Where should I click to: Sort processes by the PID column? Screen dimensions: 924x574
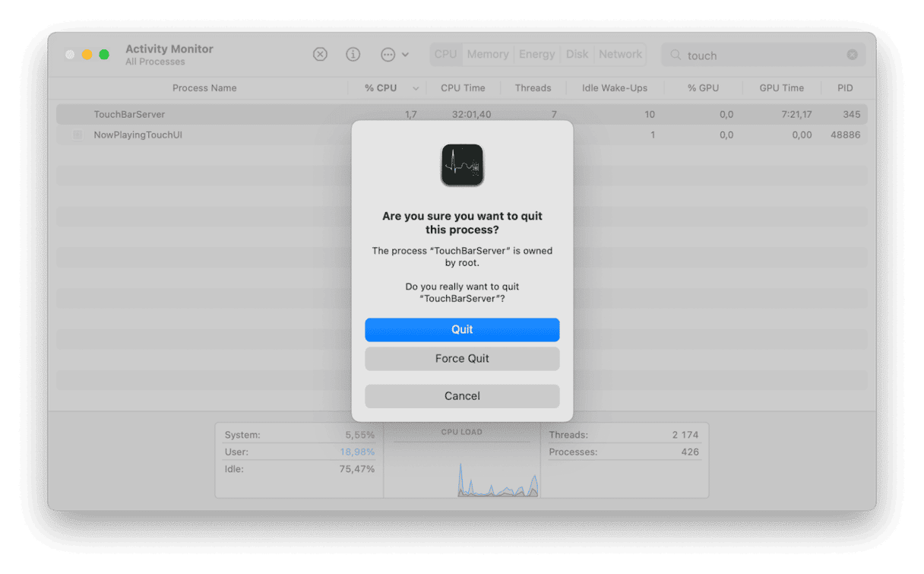coord(844,87)
